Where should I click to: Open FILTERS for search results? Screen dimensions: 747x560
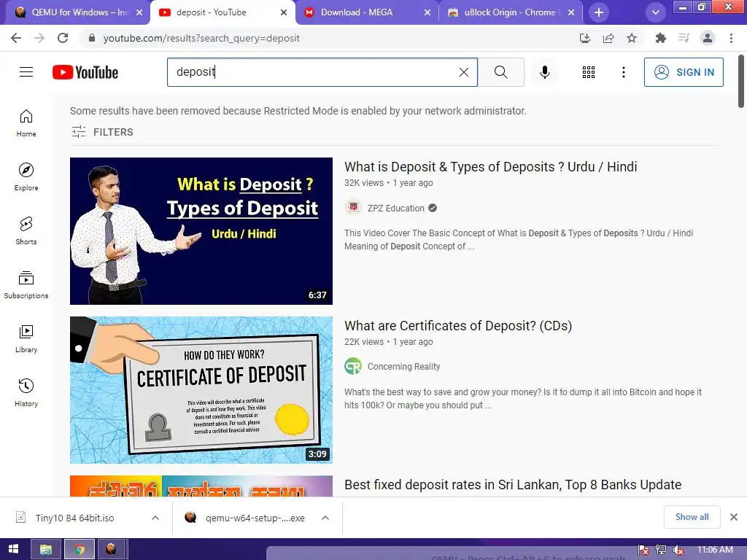pyautogui.click(x=102, y=132)
